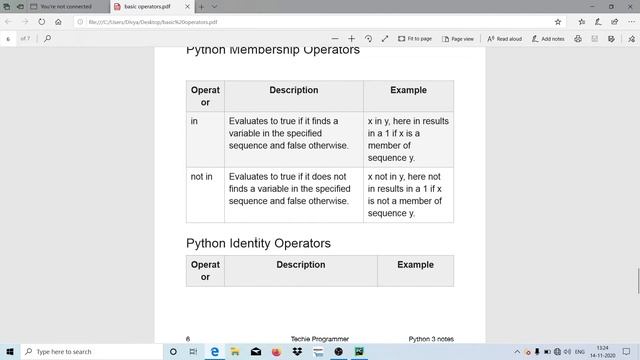Open Dropbox from taskbar
The height and width of the screenshot is (360, 640).
[x=297, y=351]
